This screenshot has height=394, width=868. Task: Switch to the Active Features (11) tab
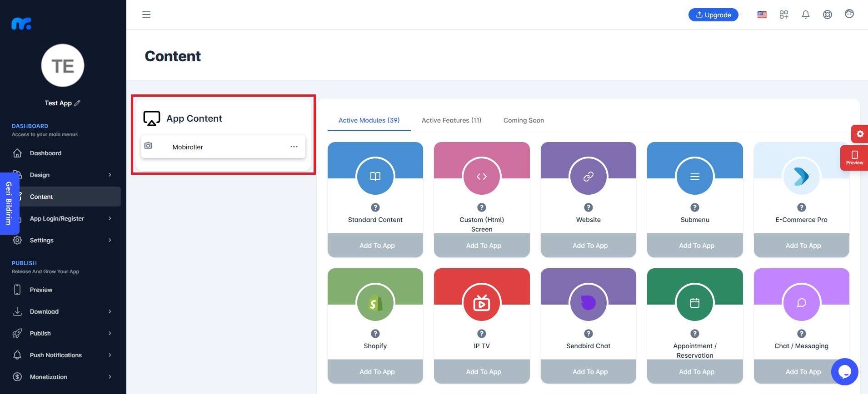(451, 120)
